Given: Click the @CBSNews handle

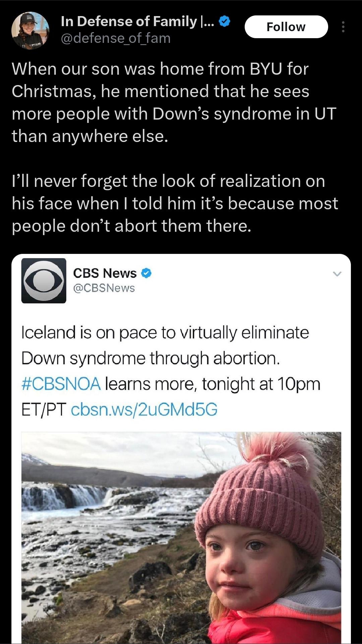Looking at the screenshot, I should pyautogui.click(x=104, y=288).
